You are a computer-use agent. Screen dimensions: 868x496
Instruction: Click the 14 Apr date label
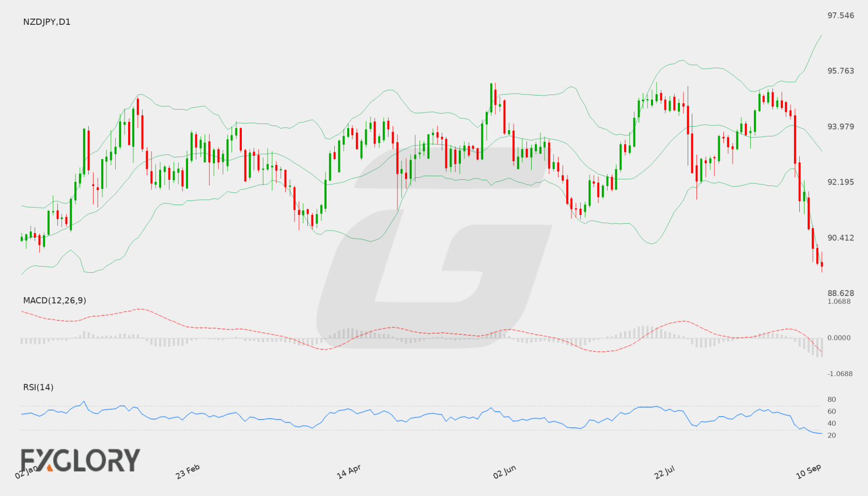349,471
